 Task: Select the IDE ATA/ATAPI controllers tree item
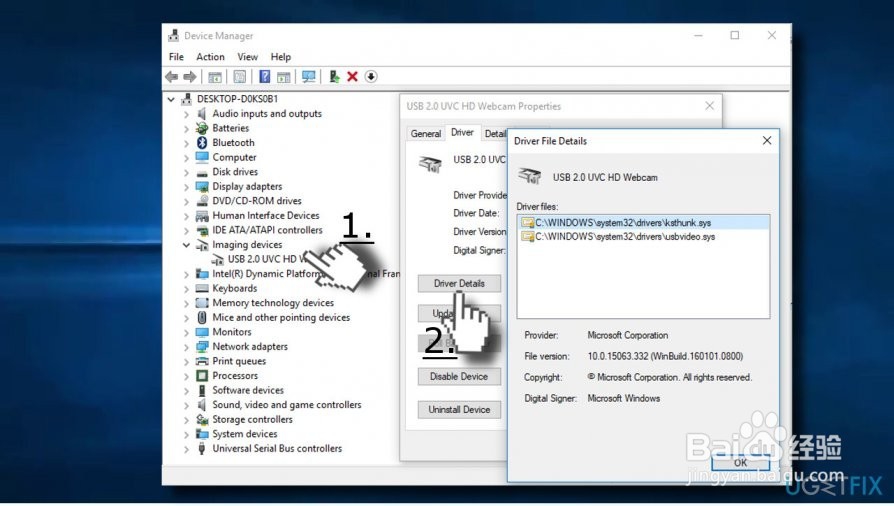pyautogui.click(x=267, y=230)
